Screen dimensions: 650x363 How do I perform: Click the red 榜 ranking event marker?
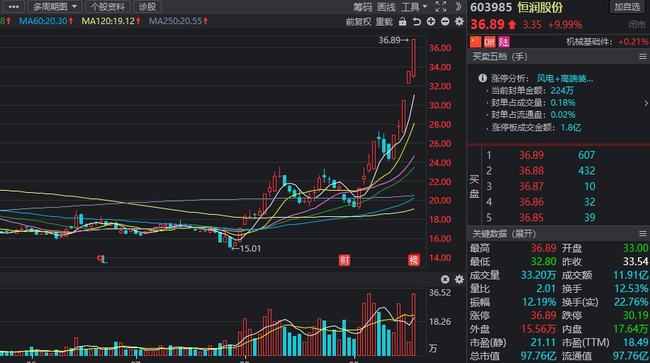(414, 260)
